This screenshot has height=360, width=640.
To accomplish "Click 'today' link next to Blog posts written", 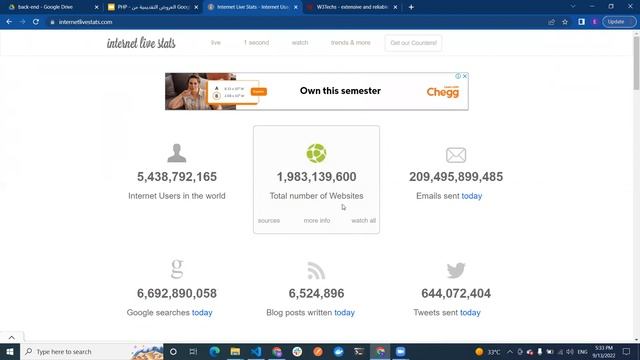I will (344, 313).
